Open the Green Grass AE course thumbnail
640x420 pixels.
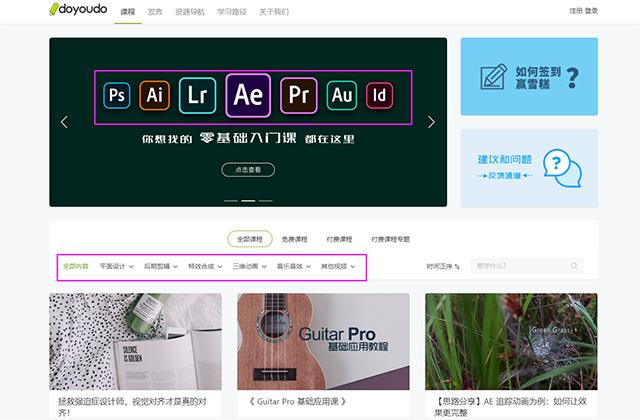(x=511, y=341)
